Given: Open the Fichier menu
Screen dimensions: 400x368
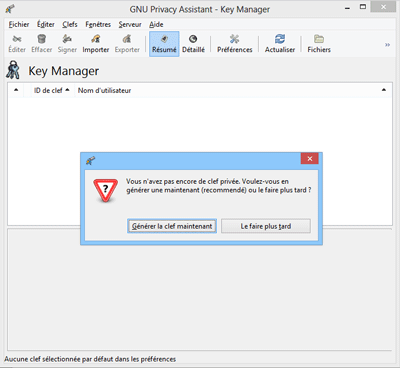Looking at the screenshot, I should [19, 24].
